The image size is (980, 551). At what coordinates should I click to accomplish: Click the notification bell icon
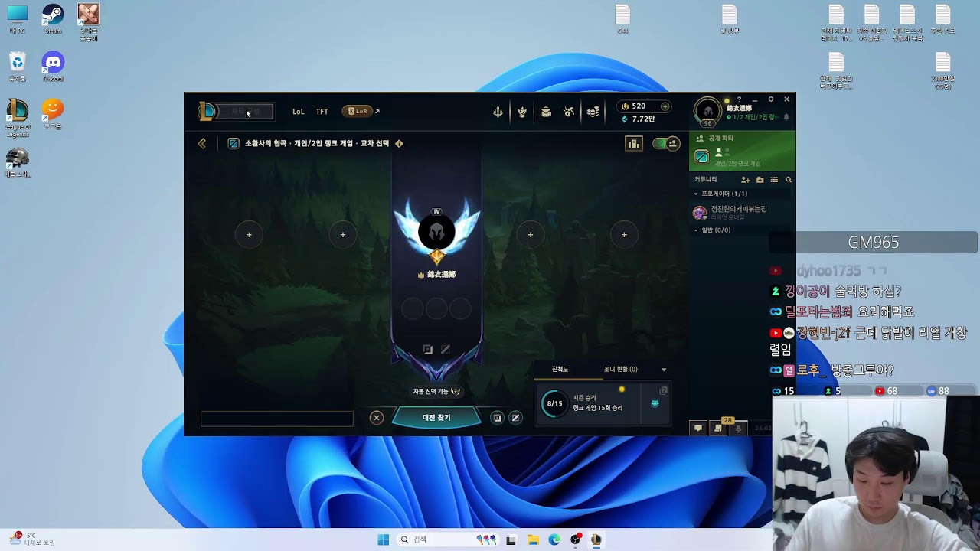(786, 117)
